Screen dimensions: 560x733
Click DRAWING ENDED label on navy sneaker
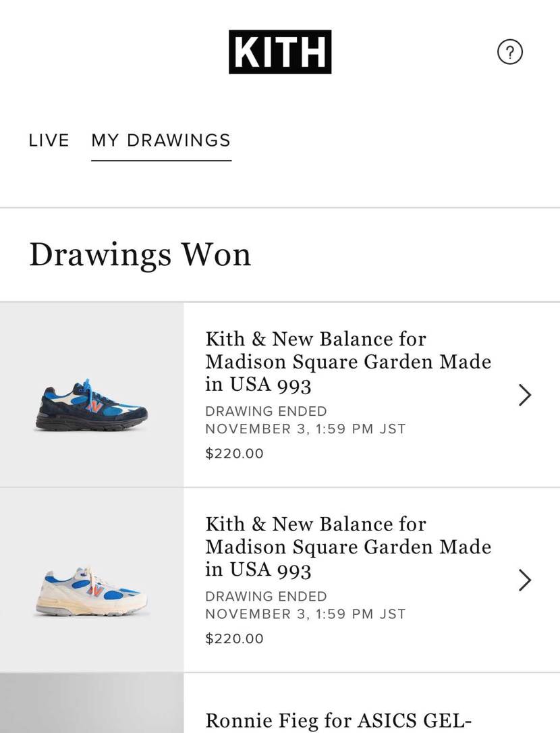tap(266, 411)
